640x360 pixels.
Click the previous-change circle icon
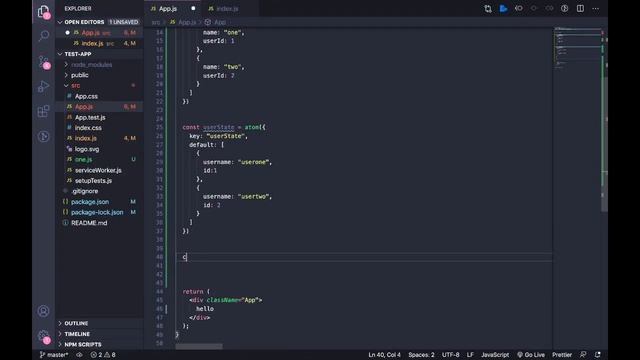click(x=534, y=9)
